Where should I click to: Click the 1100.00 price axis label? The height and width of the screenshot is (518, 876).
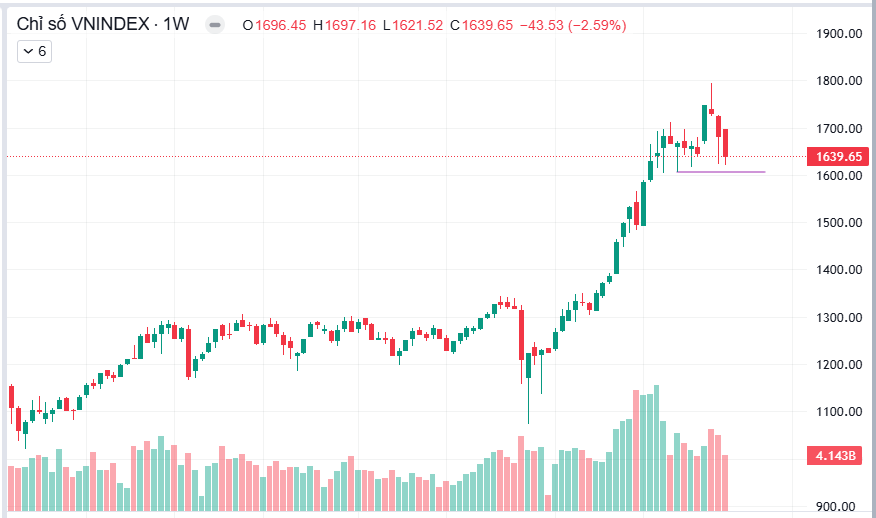pos(839,411)
